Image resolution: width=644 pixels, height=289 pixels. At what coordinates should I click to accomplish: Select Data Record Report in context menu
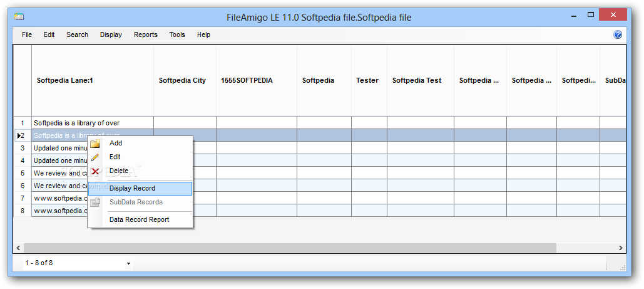[x=140, y=220]
